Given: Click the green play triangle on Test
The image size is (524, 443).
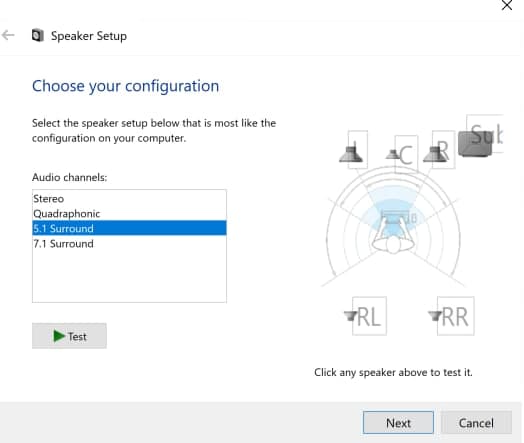Looking at the screenshot, I should point(59,336).
